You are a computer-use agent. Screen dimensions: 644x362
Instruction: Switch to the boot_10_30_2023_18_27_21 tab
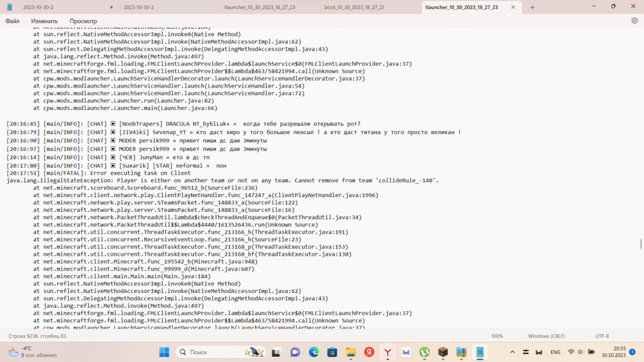(x=371, y=7)
